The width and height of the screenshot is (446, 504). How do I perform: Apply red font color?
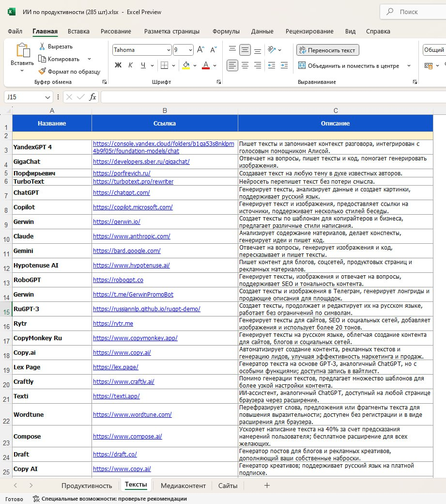[206, 65]
